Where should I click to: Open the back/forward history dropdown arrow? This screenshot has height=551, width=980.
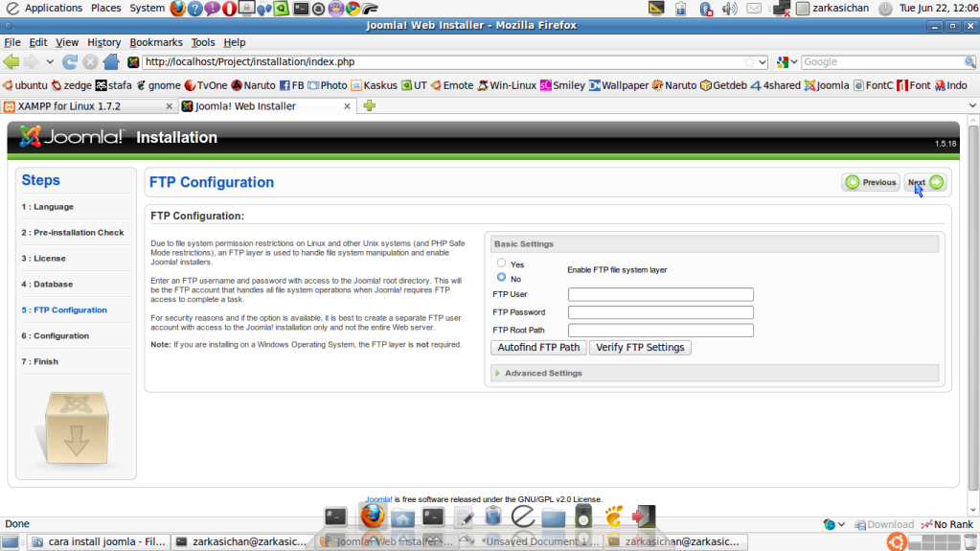click(50, 62)
